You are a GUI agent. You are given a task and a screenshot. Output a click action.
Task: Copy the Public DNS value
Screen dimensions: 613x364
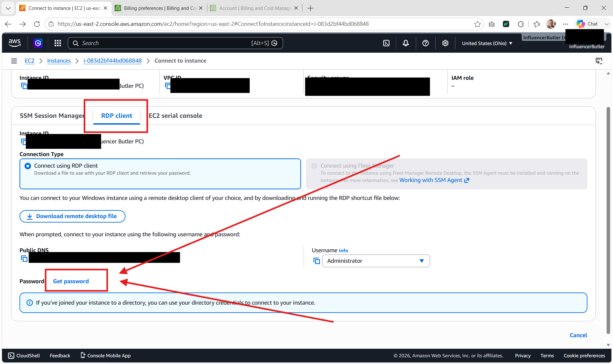coord(24,259)
